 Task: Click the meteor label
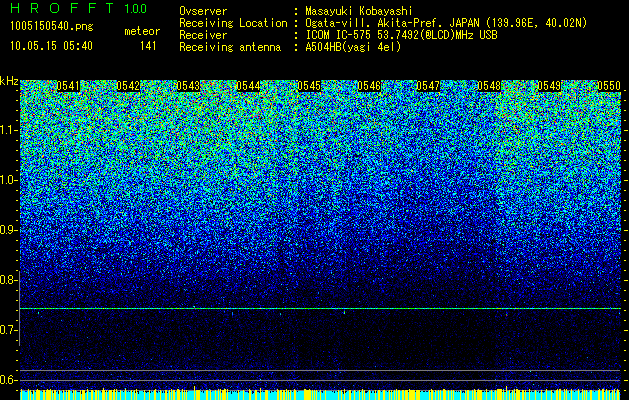[x=142, y=31]
